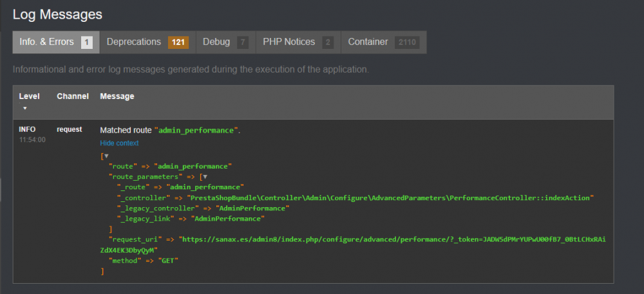644x294 pixels.
Task: Click the Channel column header
Action: 73,96
